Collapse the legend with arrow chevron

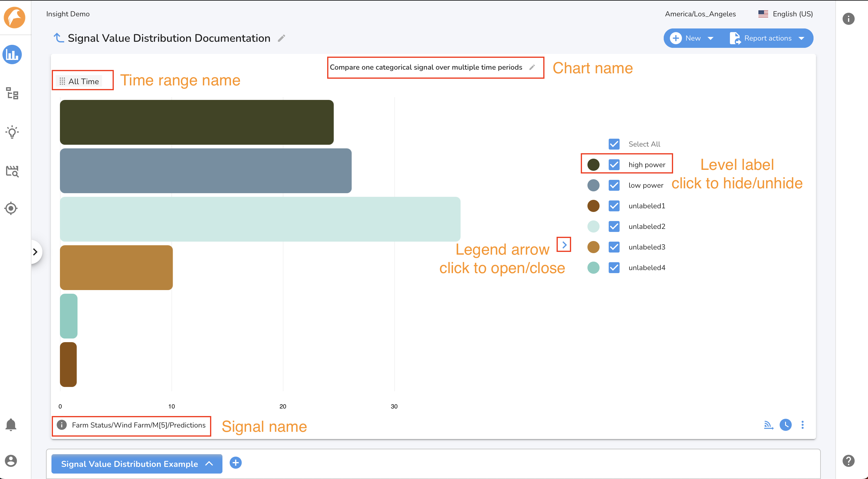[x=564, y=245]
